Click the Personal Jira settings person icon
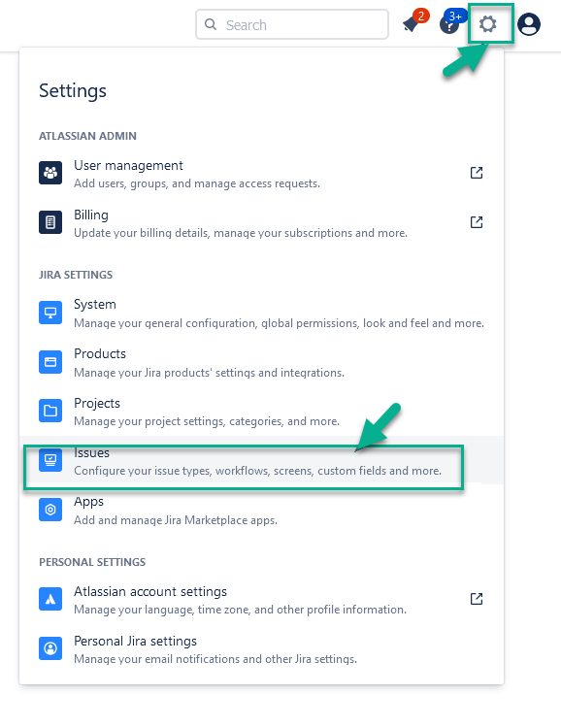Screen dimensions: 561x728 pyautogui.click(x=50, y=648)
